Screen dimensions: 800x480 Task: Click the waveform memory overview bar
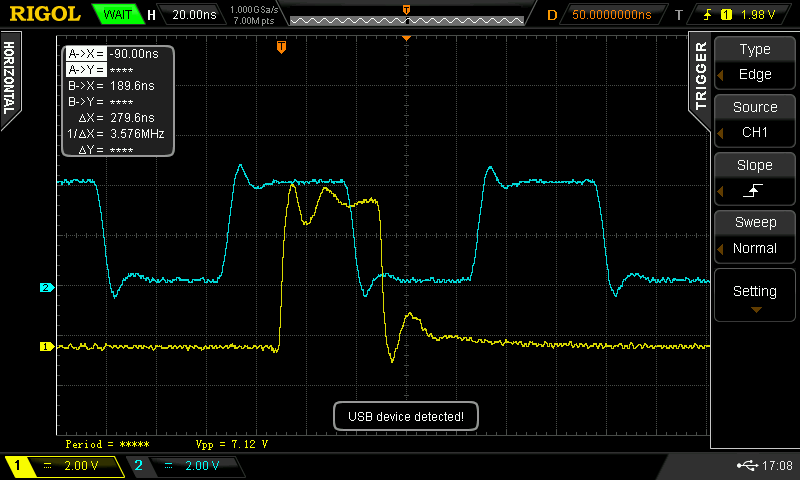pos(407,20)
